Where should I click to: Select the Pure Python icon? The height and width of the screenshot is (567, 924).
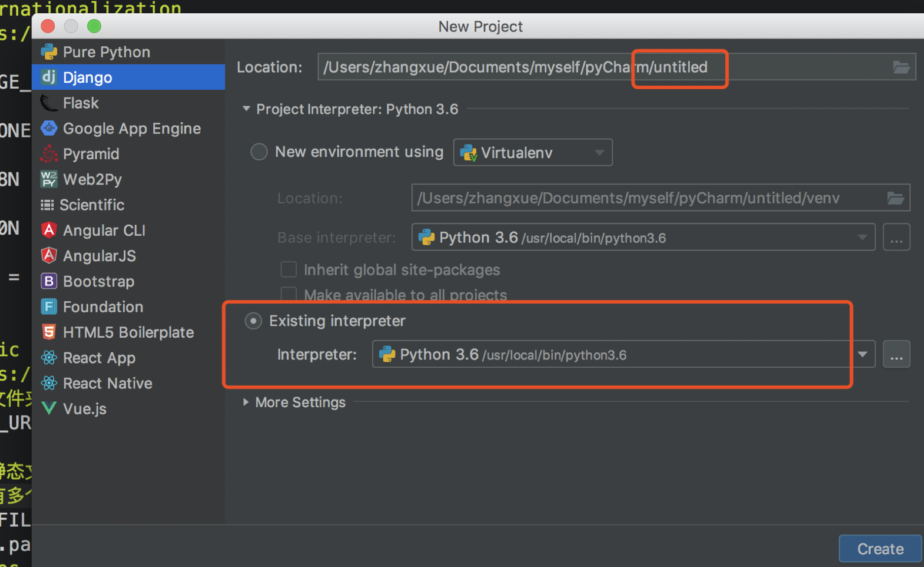pos(49,52)
